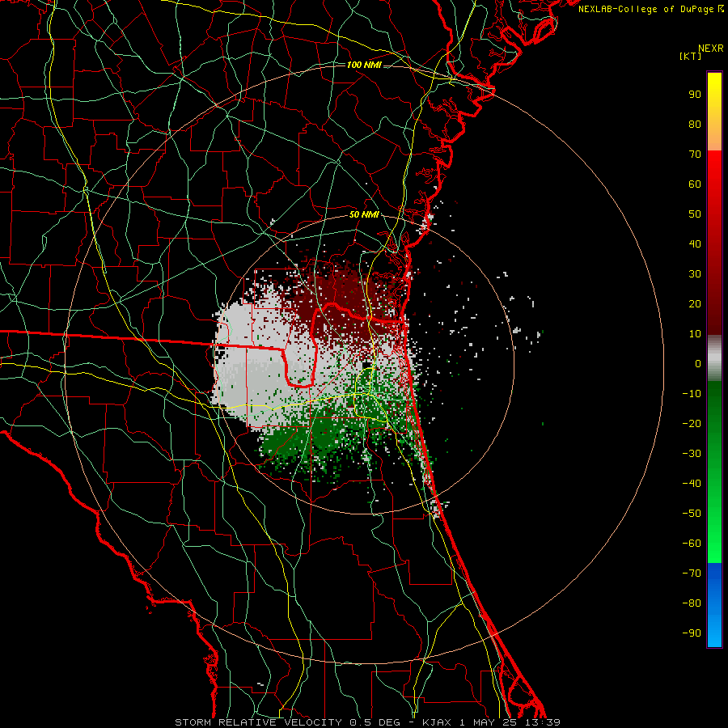The width and height of the screenshot is (728, 728).
Task: Click the NEXR label above the color scale
Action: 710,49
